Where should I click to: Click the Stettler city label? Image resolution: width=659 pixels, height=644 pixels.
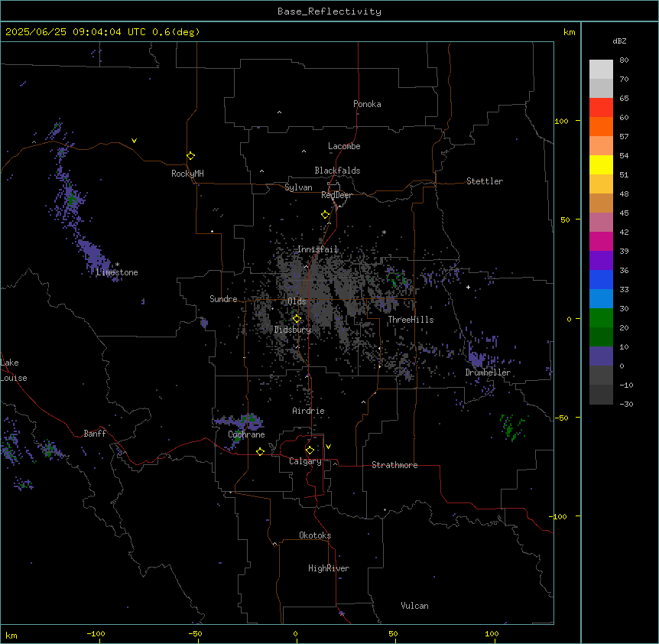click(485, 181)
